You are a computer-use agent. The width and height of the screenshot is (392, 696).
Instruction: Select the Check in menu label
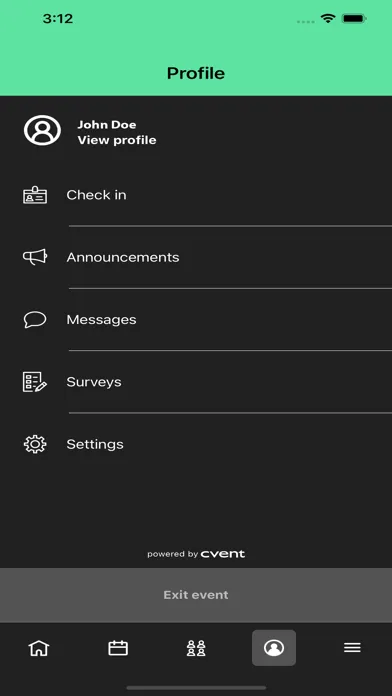click(96, 195)
